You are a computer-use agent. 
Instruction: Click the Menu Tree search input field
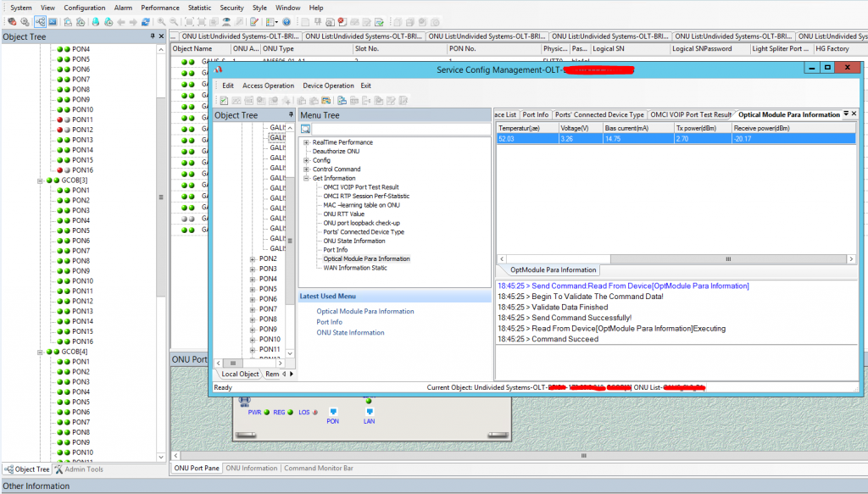pyautogui.click(x=398, y=129)
